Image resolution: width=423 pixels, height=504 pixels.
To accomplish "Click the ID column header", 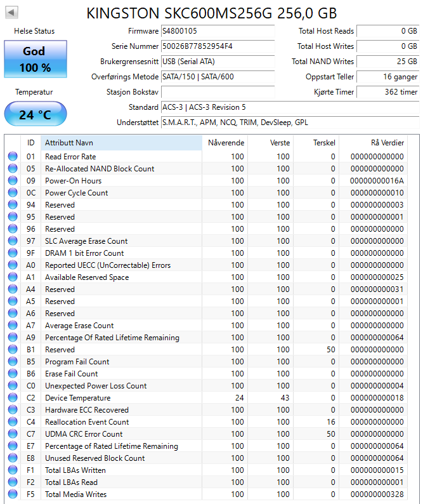I will pyautogui.click(x=31, y=143).
